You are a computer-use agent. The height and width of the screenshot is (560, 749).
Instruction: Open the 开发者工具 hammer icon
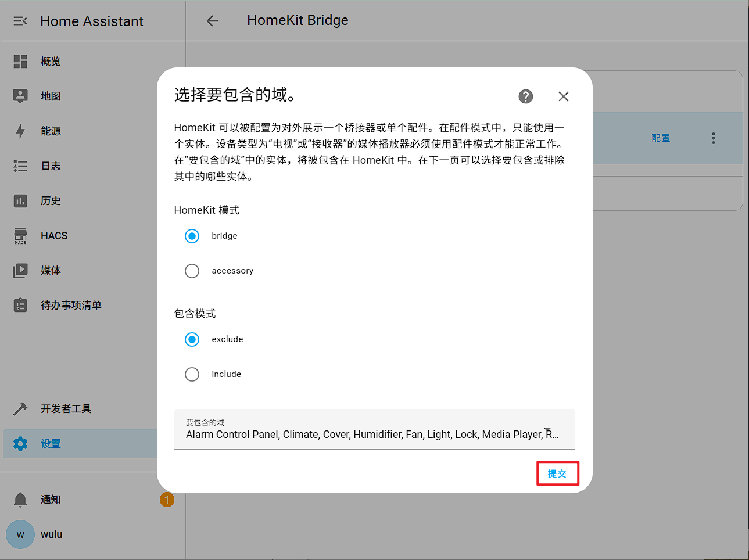click(x=20, y=408)
